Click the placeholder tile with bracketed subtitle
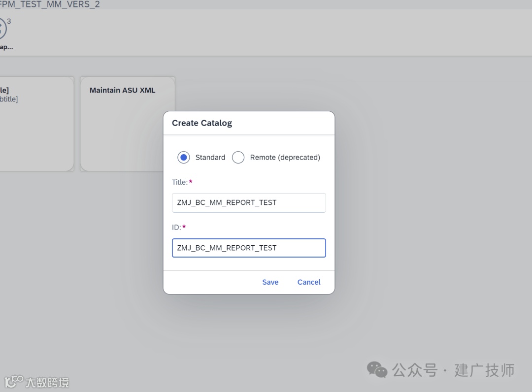Viewport: 532px width, 392px height. tap(34, 124)
